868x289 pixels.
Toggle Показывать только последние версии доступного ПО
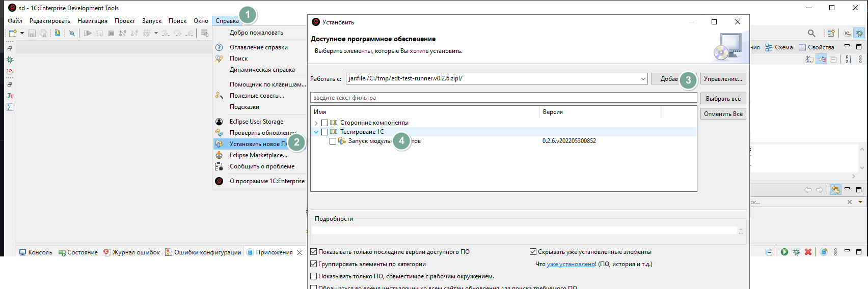[314, 252]
